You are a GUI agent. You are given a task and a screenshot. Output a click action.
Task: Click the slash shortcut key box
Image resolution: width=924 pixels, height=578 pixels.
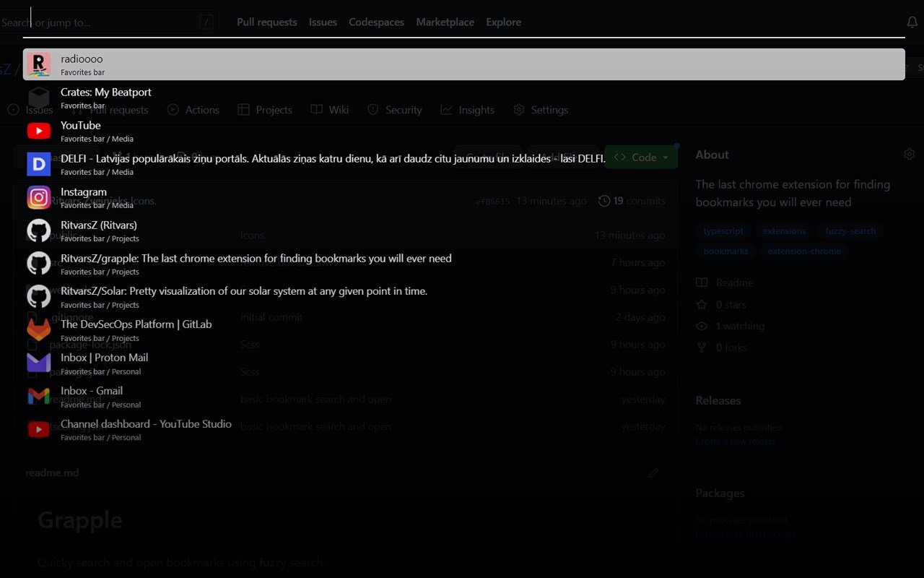tap(206, 22)
